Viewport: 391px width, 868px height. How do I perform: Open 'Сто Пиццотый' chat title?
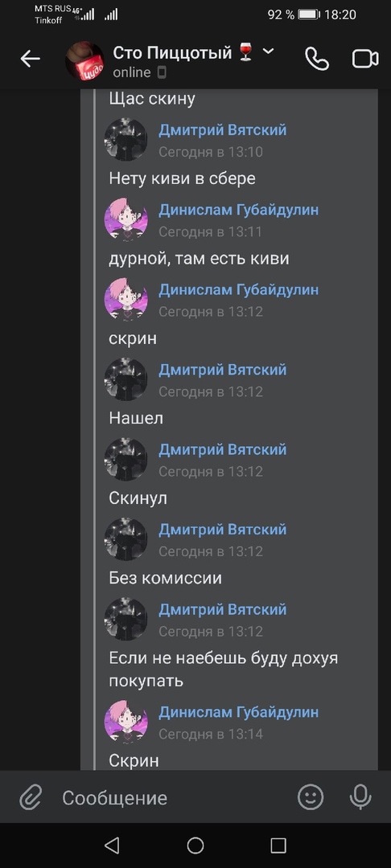(172, 52)
